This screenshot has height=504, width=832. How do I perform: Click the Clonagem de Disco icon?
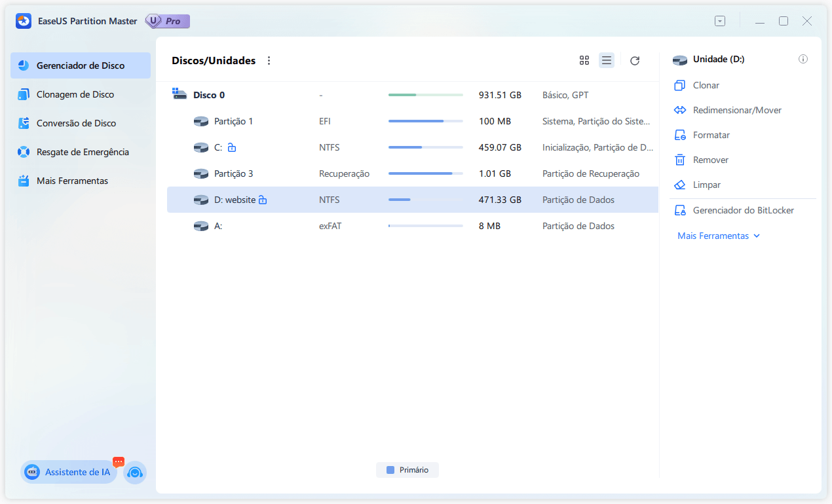coord(24,94)
